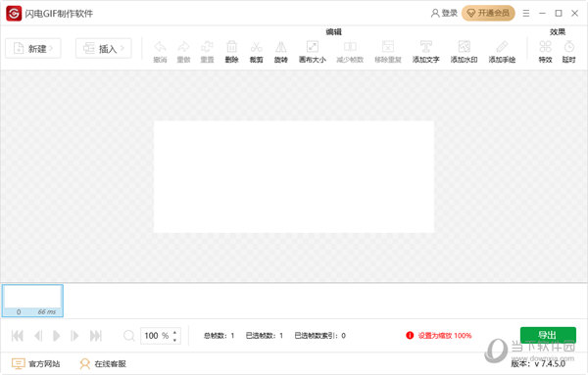Step to the next frame

coord(74,336)
